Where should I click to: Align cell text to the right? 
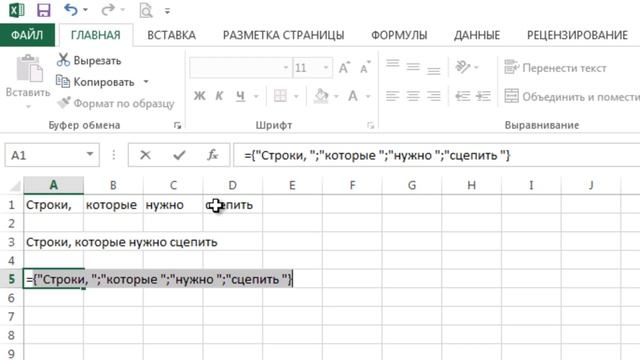(x=433, y=96)
